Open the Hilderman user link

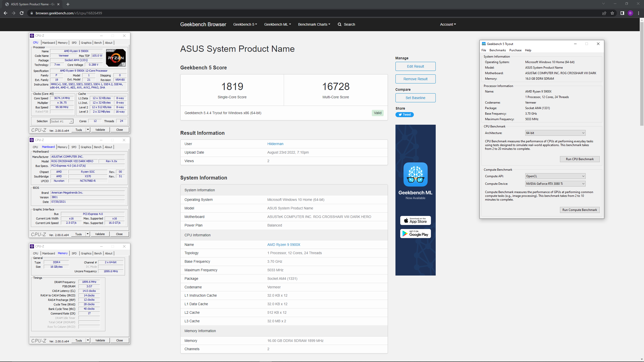[275, 144]
